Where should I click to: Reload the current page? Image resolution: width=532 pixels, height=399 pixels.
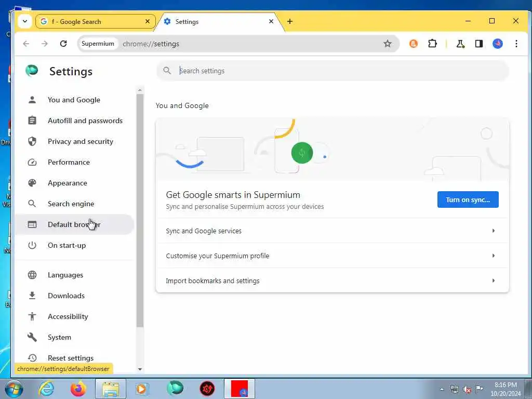click(63, 44)
